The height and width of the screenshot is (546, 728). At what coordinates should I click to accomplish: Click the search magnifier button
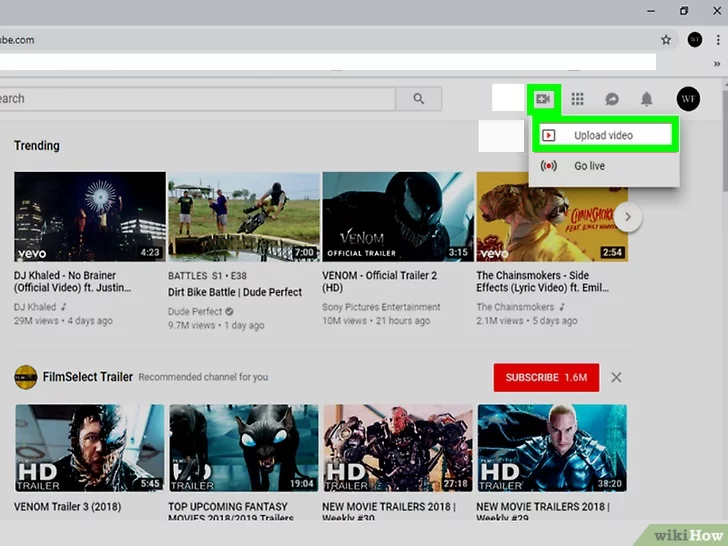tap(419, 99)
